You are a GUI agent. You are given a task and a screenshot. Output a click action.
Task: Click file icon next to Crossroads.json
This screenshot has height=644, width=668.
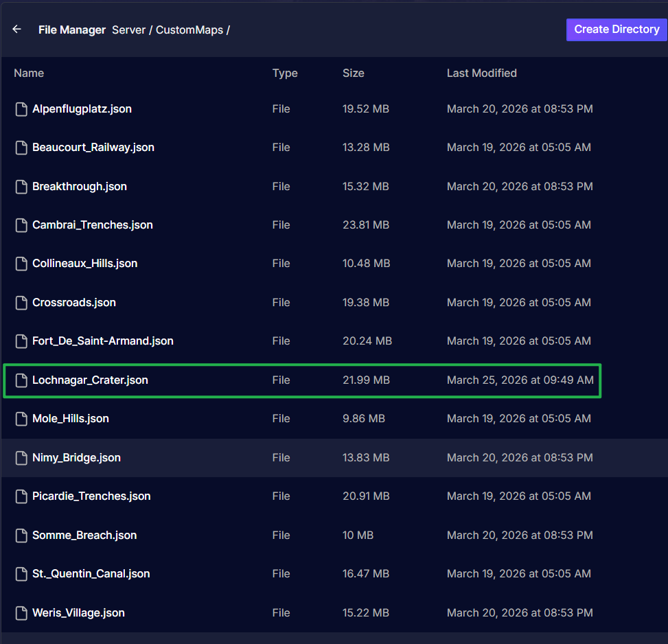tap(21, 303)
